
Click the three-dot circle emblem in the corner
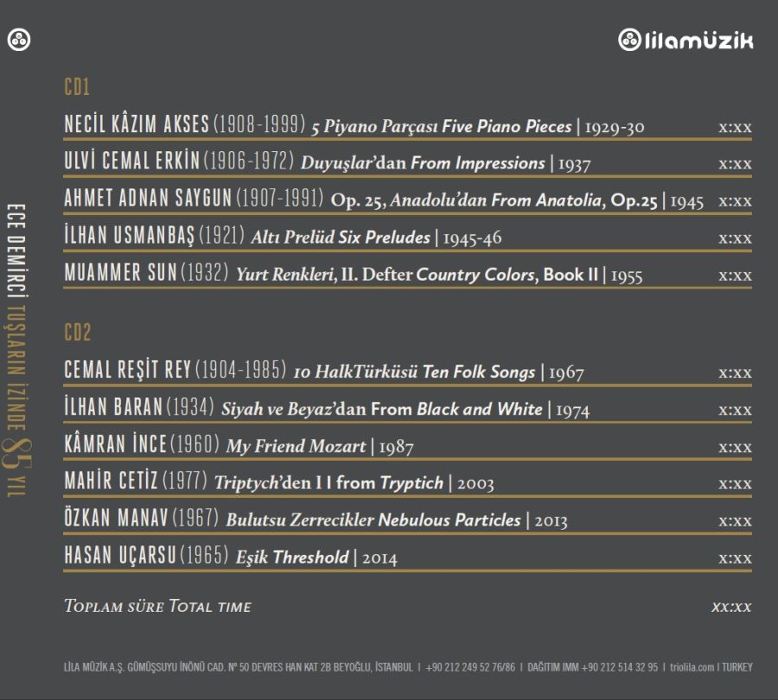point(19,40)
